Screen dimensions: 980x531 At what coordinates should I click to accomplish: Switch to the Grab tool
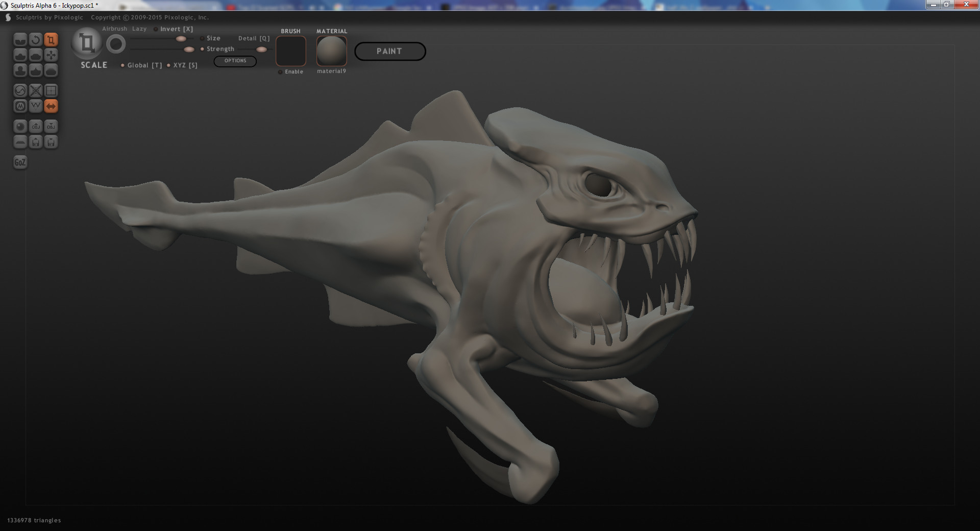coord(51,55)
